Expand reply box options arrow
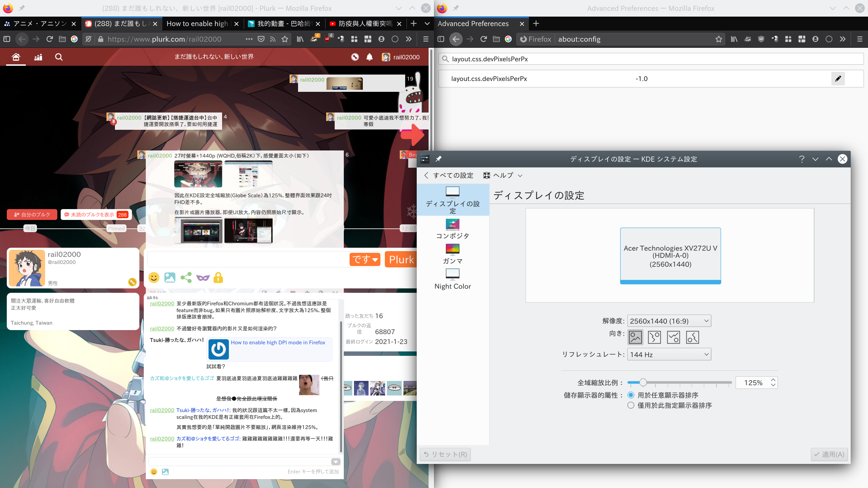The height and width of the screenshot is (488, 868). pyautogui.click(x=336, y=462)
